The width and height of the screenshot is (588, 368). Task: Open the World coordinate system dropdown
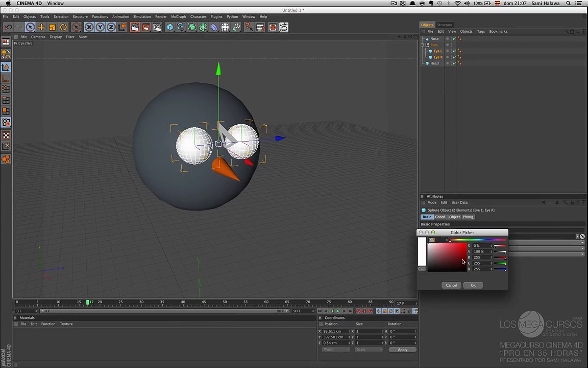pyautogui.click(x=336, y=350)
